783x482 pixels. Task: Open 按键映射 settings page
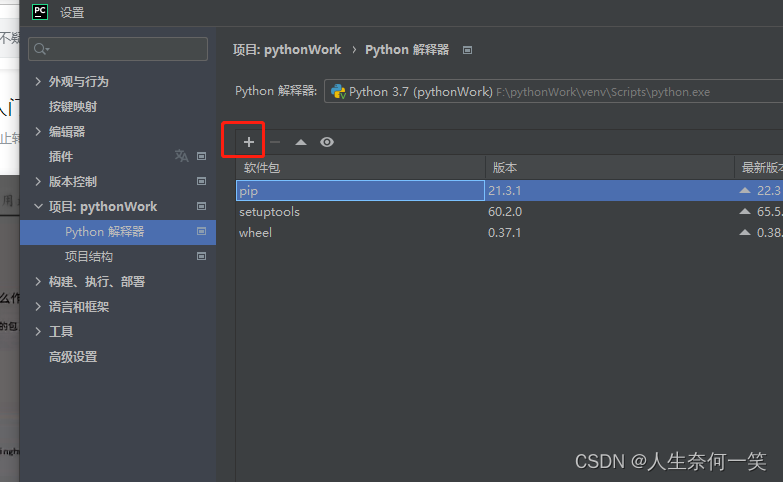tap(73, 106)
